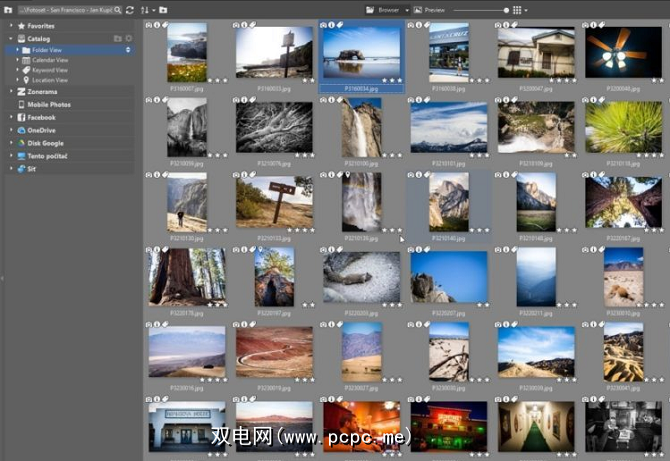
Task: Open the sort order dropdown
Action: tap(146, 9)
